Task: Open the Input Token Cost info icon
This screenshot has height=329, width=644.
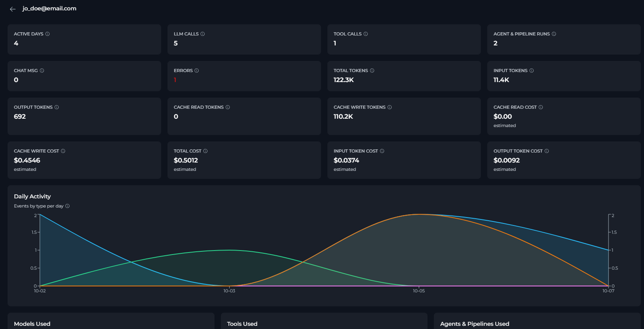Action: click(382, 151)
